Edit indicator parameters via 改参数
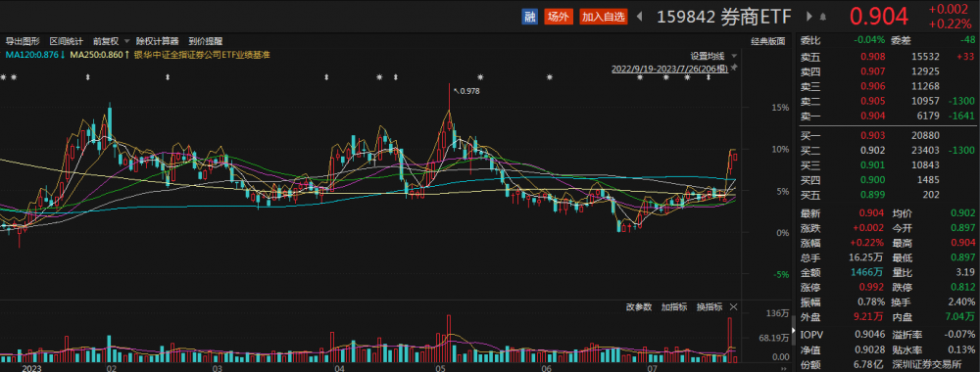 [639, 307]
